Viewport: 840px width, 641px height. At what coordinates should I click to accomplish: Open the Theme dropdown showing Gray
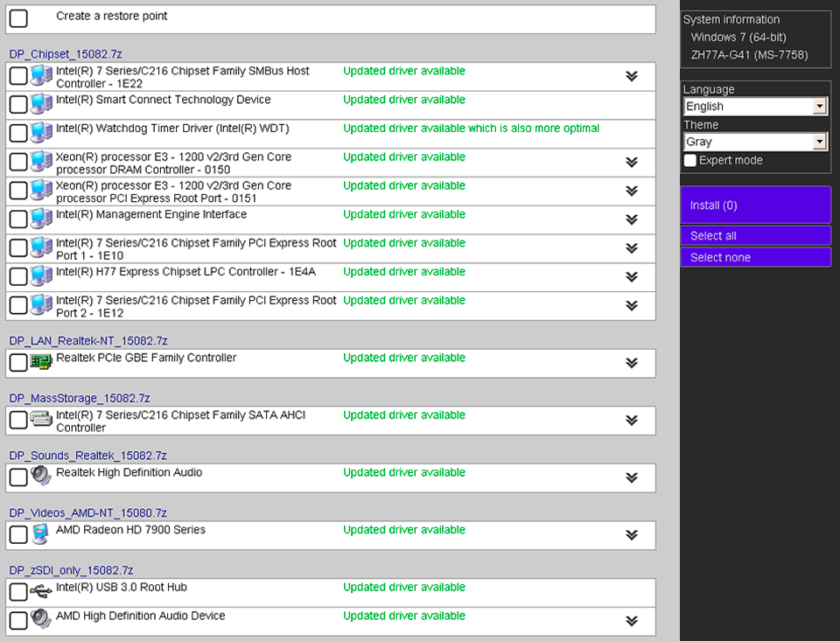(x=755, y=142)
